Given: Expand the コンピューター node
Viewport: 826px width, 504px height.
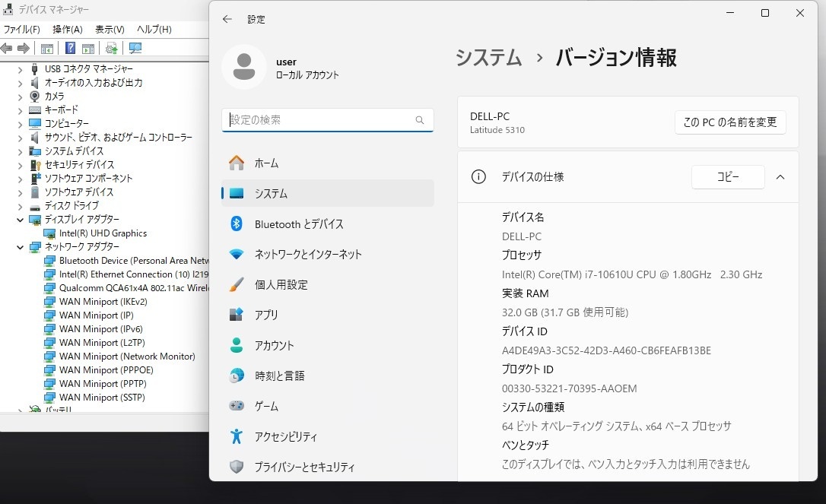Looking at the screenshot, I should tap(20, 124).
